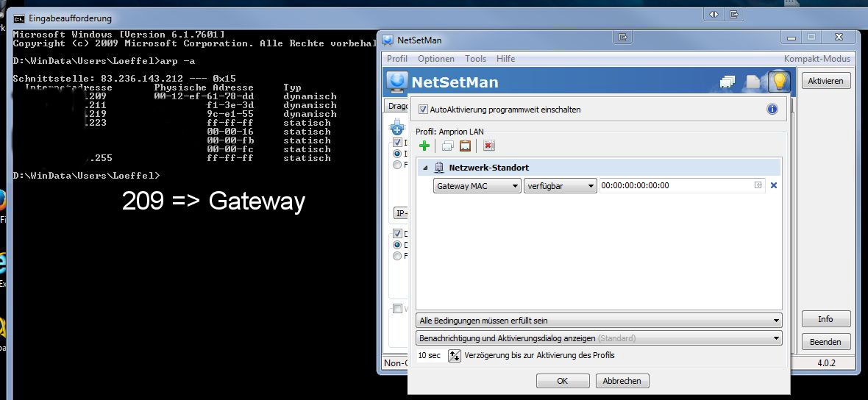Click MAC 00-12-ef-61-78-dd in command prompt

click(204, 96)
